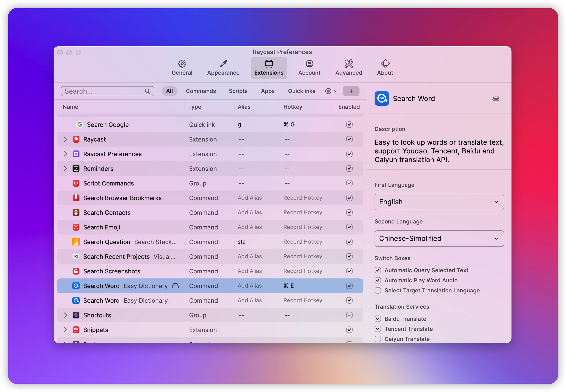566x392 pixels.
Task: Click the Search Google quicklink Google icon
Action: tap(79, 125)
